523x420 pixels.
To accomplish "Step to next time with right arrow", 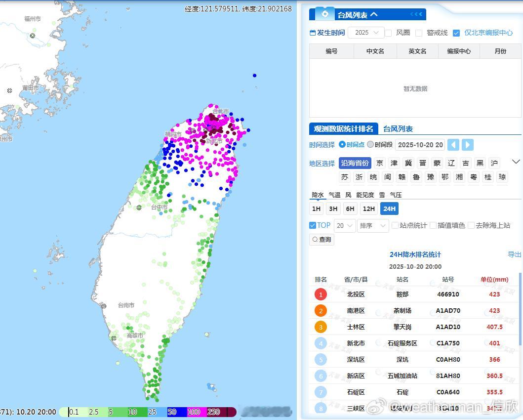I will (468, 145).
